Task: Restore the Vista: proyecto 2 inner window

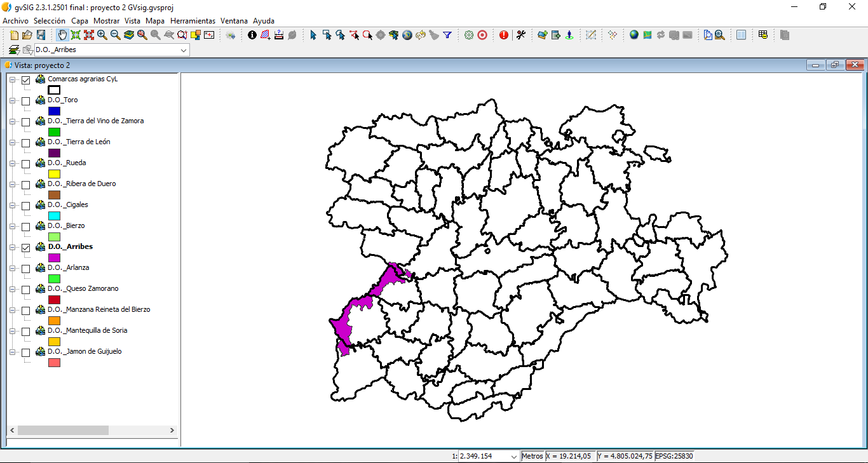Action: 835,65
